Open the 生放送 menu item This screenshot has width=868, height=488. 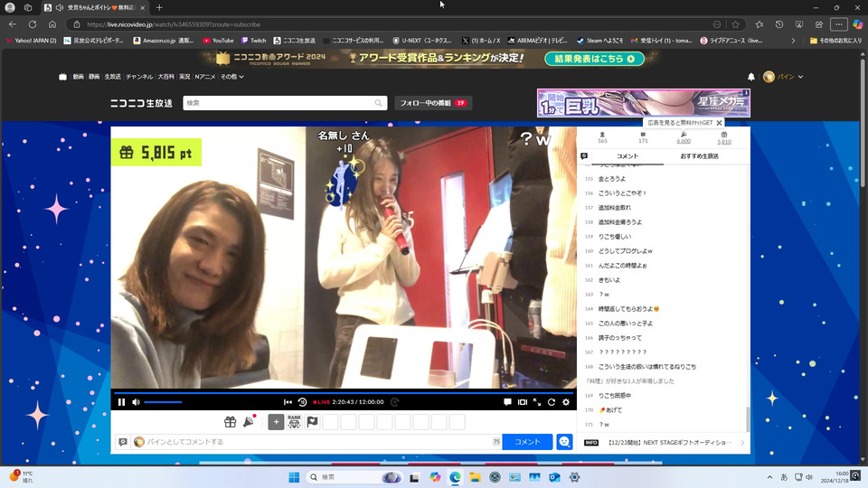[x=112, y=77]
